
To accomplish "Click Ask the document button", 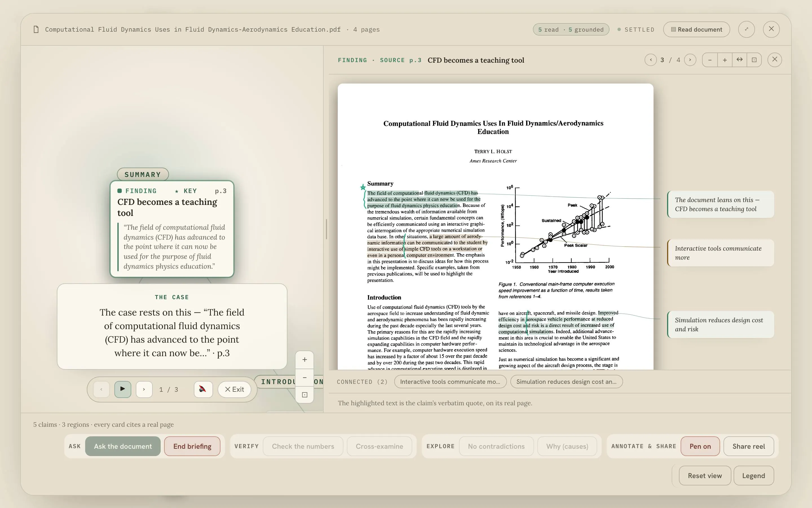I will point(123,446).
